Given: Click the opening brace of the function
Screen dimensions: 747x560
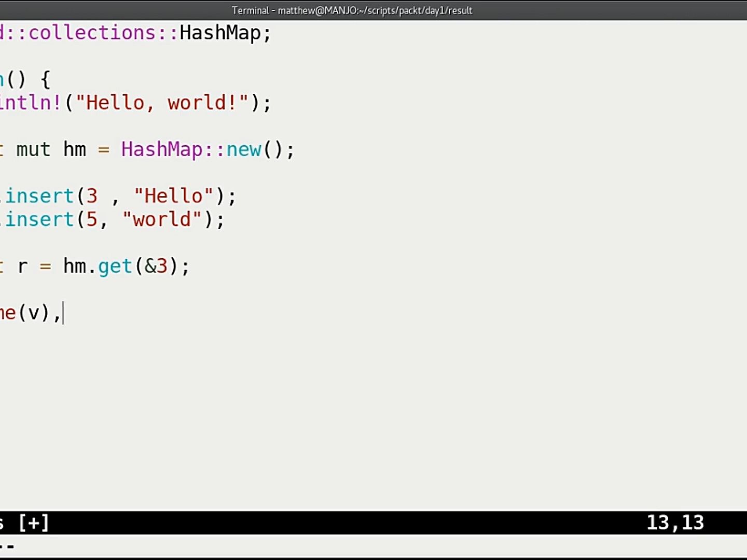Looking at the screenshot, I should 45,80.
